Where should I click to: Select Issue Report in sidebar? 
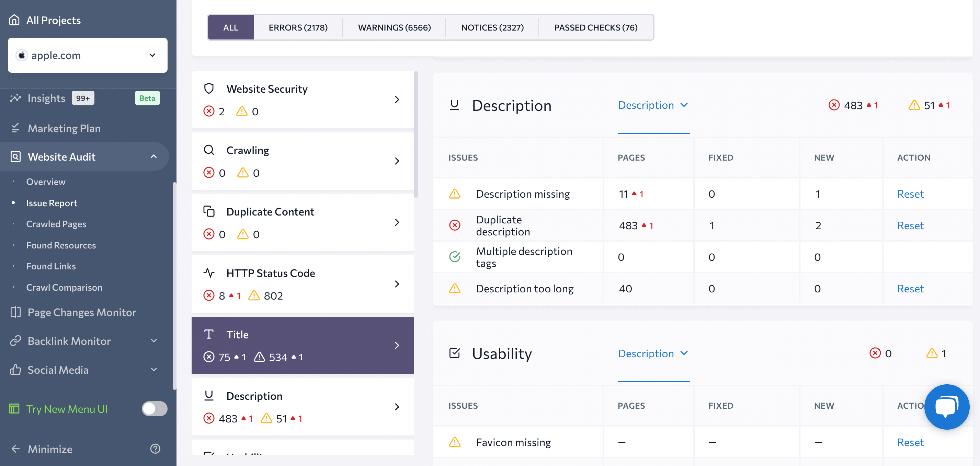click(x=52, y=203)
